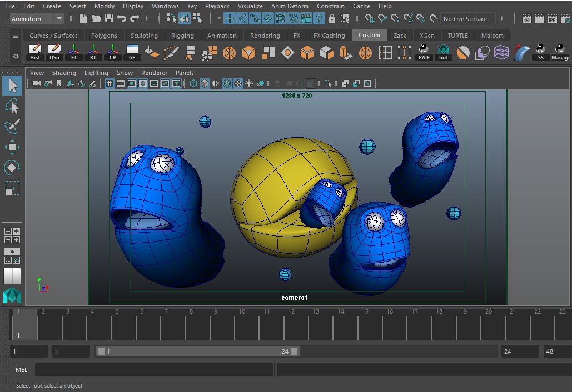Click the Manage python shelf icon
This screenshot has width=572, height=392.
point(560,52)
